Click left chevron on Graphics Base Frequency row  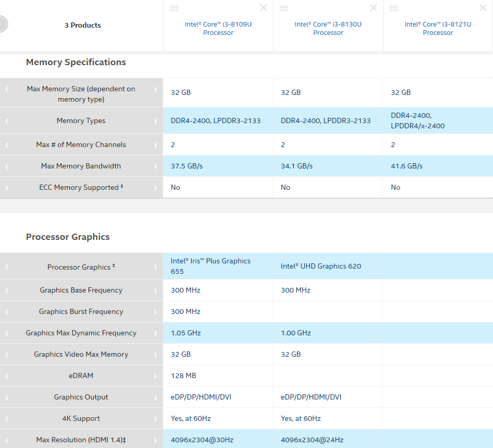click(7, 290)
